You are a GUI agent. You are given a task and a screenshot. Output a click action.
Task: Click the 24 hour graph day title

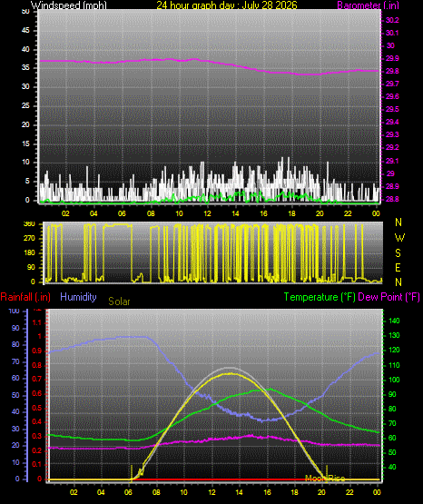pyautogui.click(x=227, y=5)
